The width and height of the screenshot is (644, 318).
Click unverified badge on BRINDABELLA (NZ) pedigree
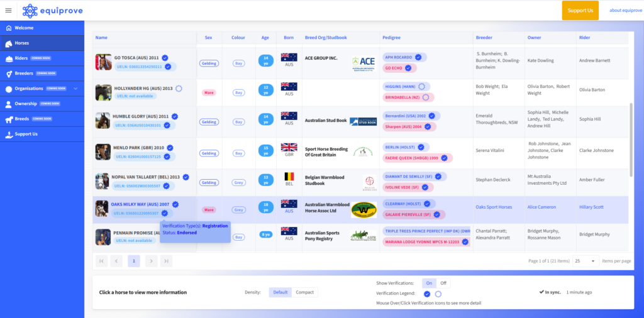(x=426, y=97)
